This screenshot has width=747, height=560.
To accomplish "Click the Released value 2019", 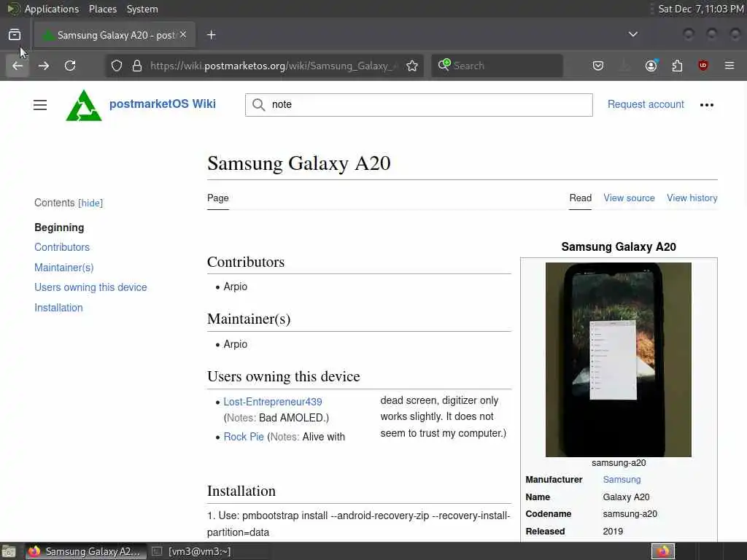I will click(x=613, y=532).
